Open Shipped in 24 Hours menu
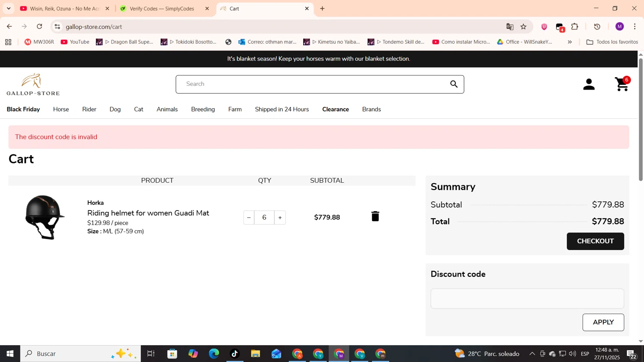 282,109
